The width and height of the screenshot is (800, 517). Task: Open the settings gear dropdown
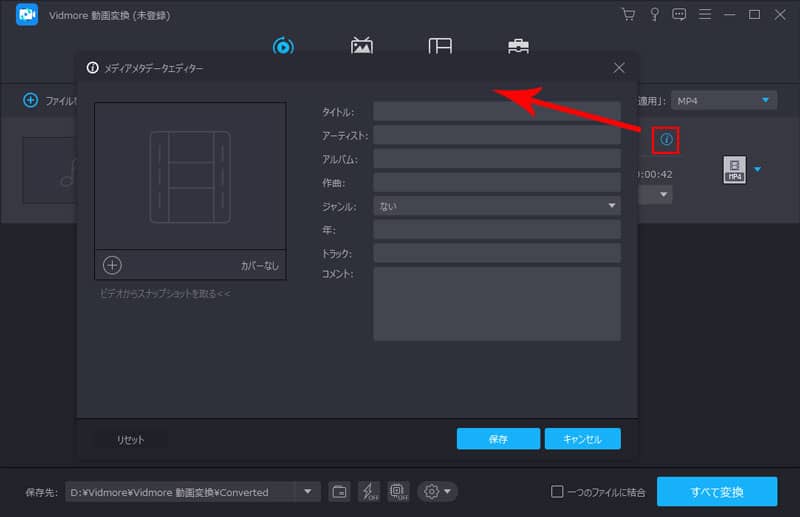438,491
